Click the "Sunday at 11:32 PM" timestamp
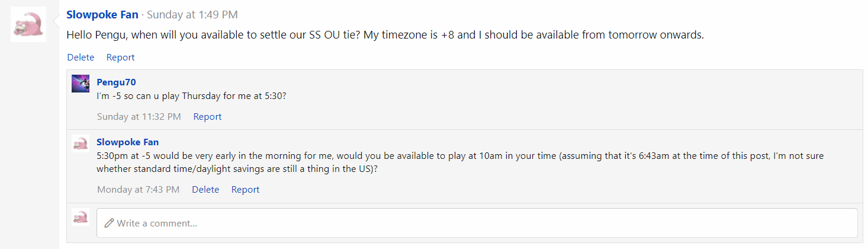Viewport: 868px width, 249px height. [x=139, y=117]
